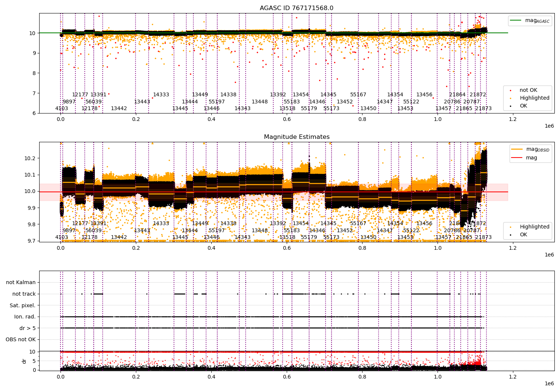Click obsid label 13450 in Magnitude Estimates plot

point(368,237)
